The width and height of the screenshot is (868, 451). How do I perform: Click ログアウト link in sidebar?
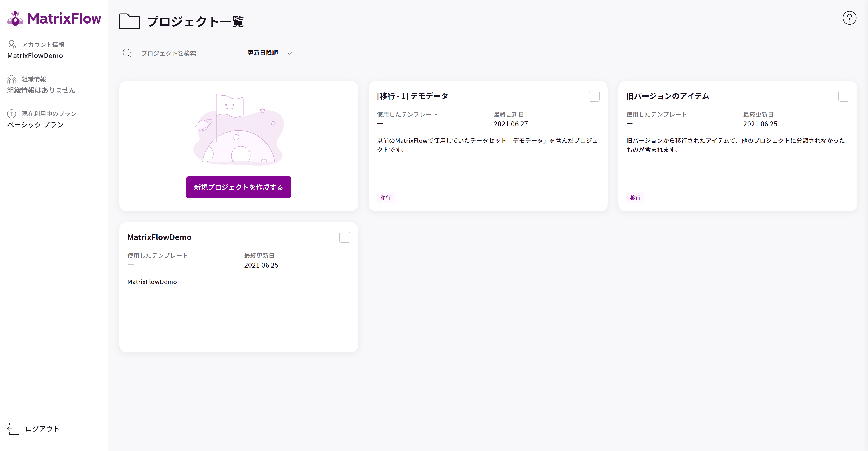tap(42, 428)
